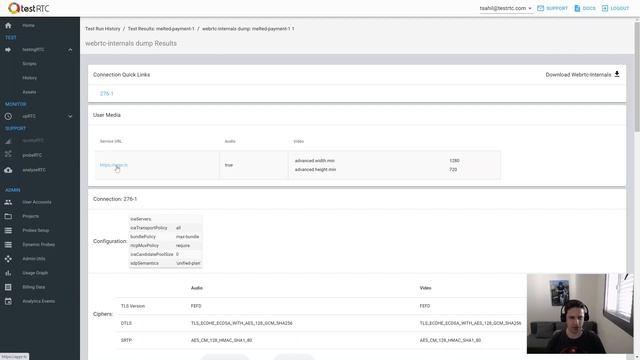Click the page vertical scrollbar

637,78
